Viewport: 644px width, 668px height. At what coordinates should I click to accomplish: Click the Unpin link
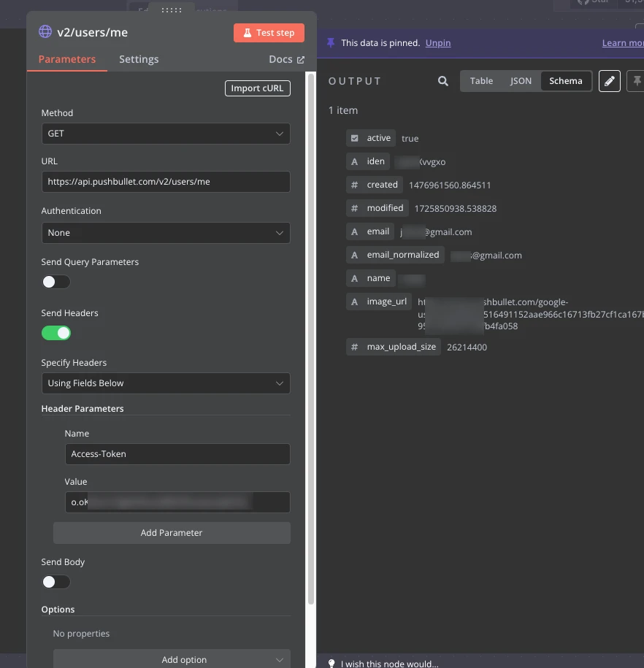(438, 43)
